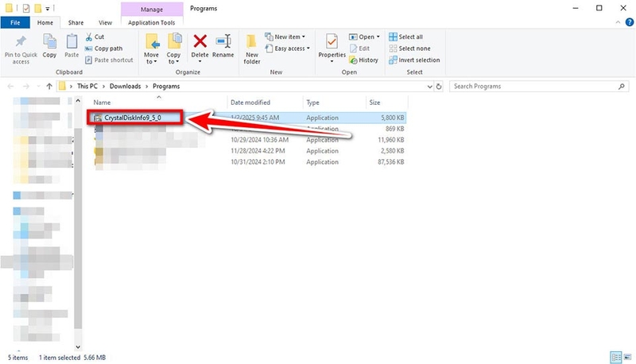Select Paste shortcut in the ribbon

click(x=109, y=60)
